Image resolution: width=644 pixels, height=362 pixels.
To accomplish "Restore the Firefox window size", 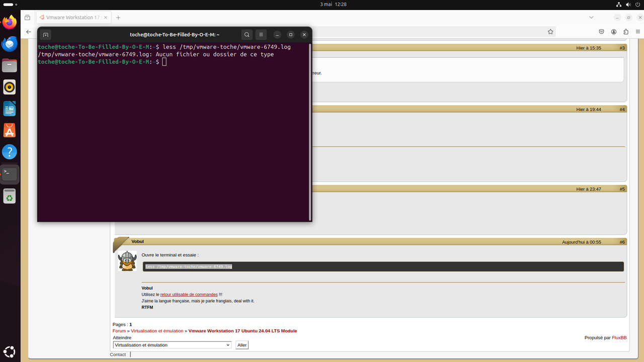I will coord(628,17).
